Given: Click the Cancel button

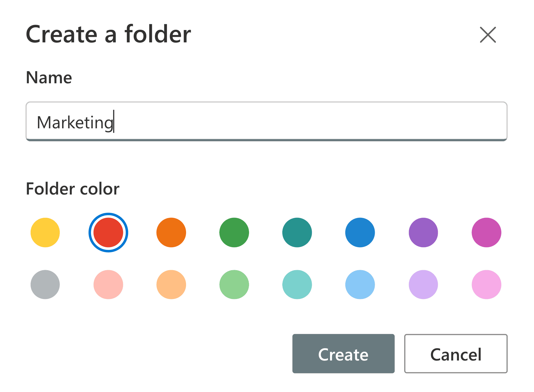Looking at the screenshot, I should (456, 354).
